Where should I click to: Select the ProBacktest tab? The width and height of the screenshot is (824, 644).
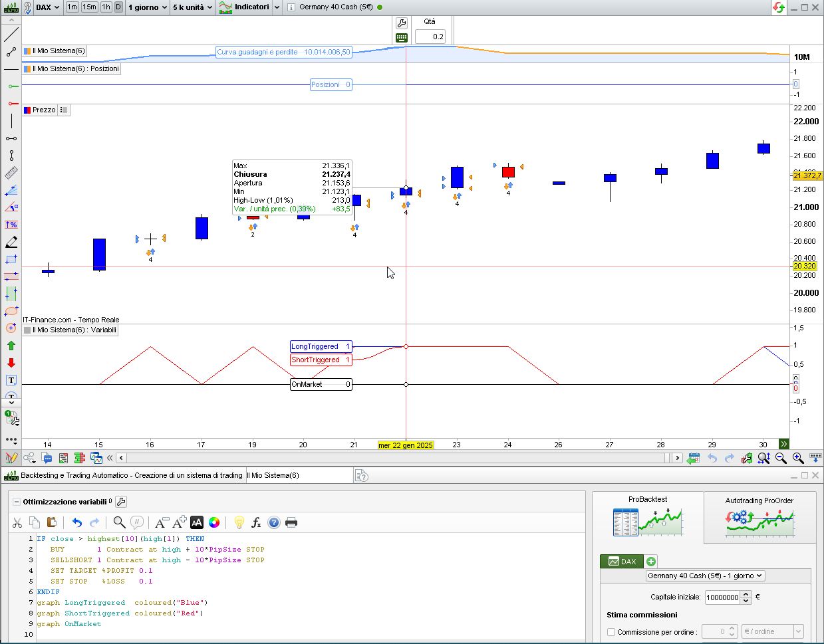(647, 516)
